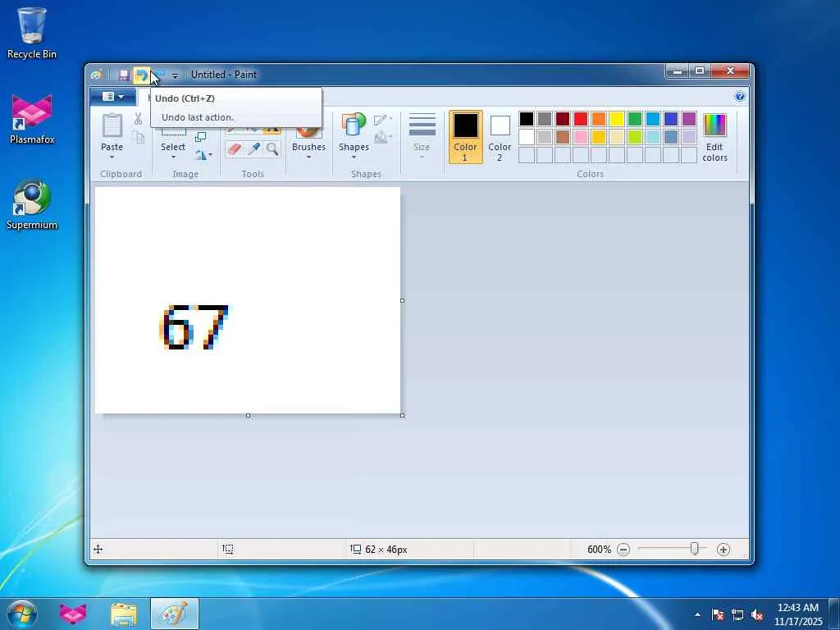Show hidden tray icons arrow
840x630 pixels.
coord(697,614)
